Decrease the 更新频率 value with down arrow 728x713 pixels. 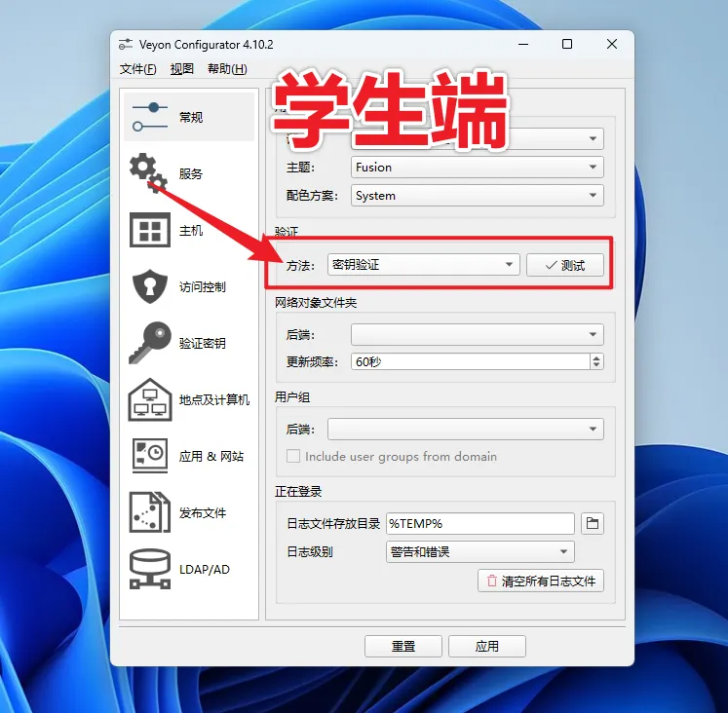coord(596,365)
